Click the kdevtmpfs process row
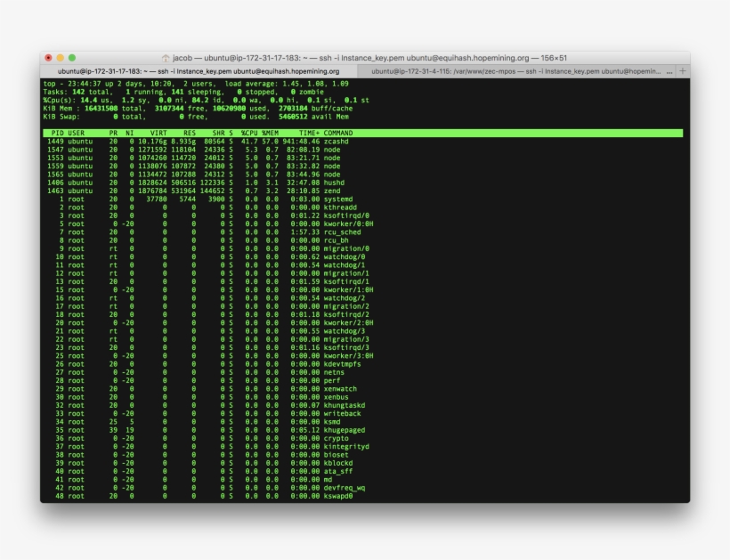Viewport: 730px width, 560px height. tap(202, 364)
